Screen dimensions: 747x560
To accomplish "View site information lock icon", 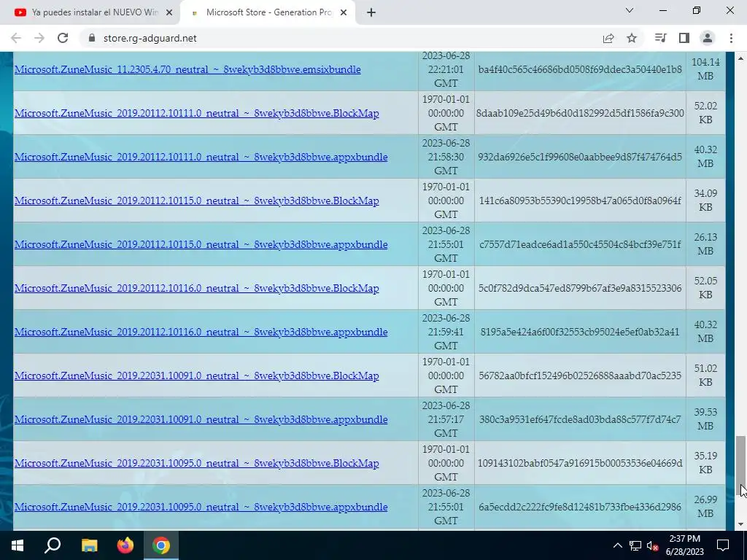I will (92, 38).
